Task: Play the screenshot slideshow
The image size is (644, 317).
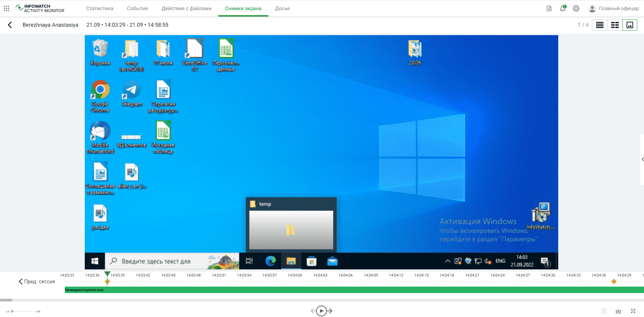Action: tap(321, 311)
